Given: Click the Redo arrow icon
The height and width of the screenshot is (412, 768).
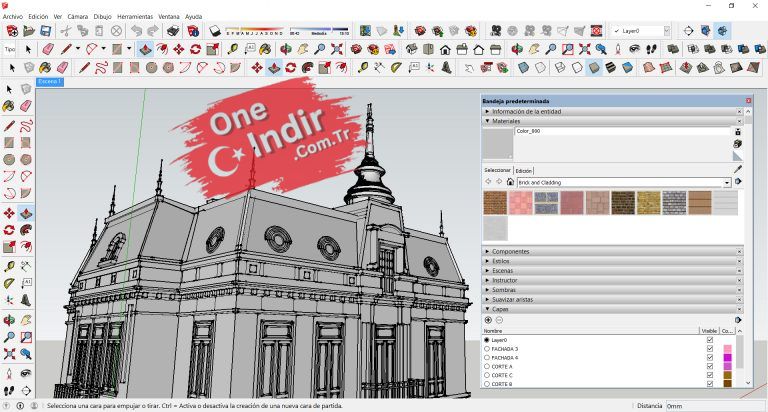Looking at the screenshot, I should pyautogui.click(x=153, y=31).
